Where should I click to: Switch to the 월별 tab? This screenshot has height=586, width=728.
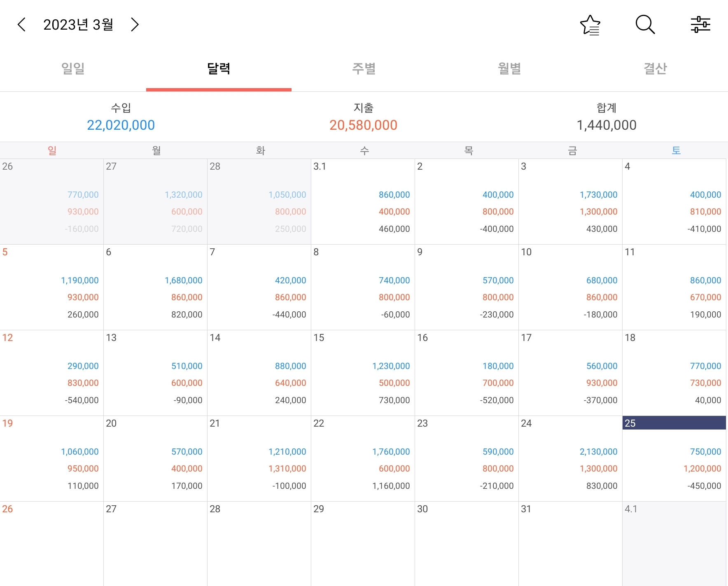(510, 68)
